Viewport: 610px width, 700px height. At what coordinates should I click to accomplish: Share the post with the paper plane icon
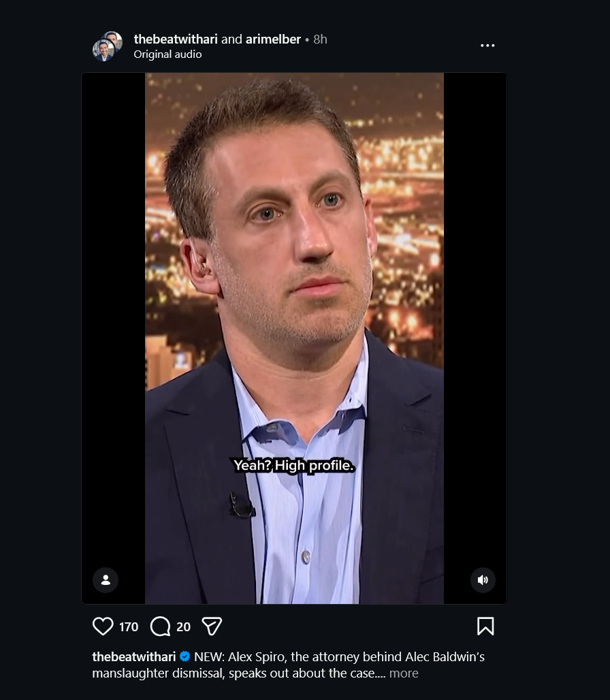coord(212,626)
